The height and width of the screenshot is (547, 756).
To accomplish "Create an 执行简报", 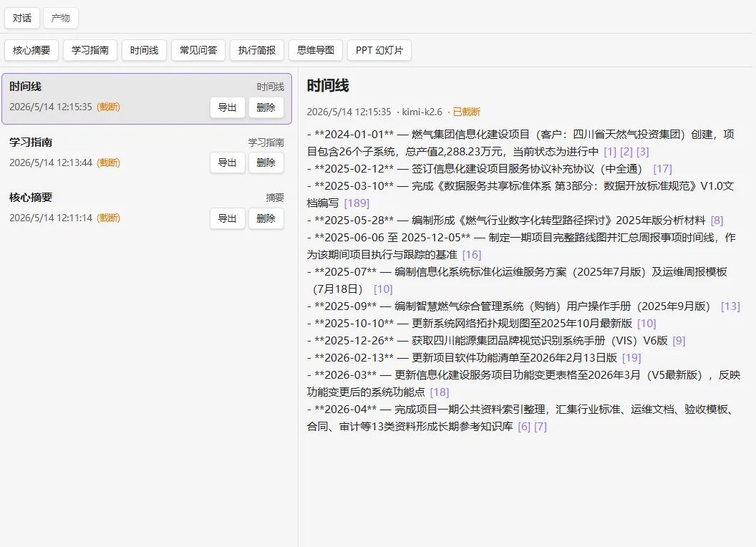I will point(257,50).
